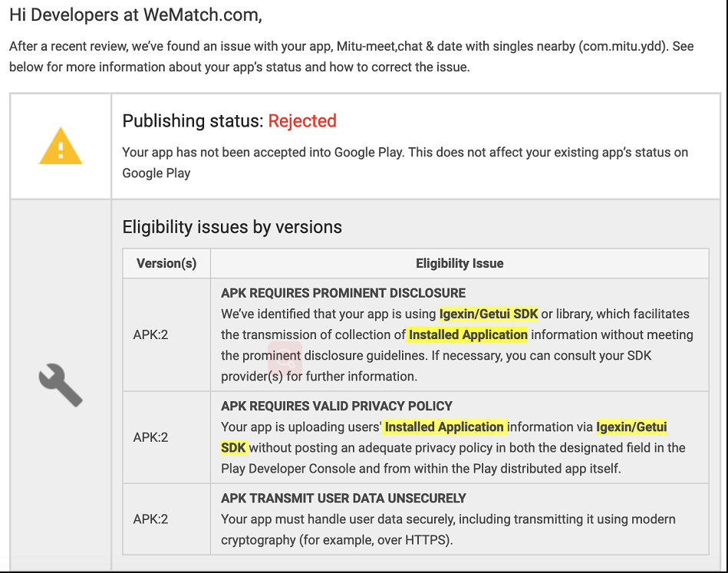Screen dimensions: 728x573
Task: Click the gray wrench icon
Action: 61,385
